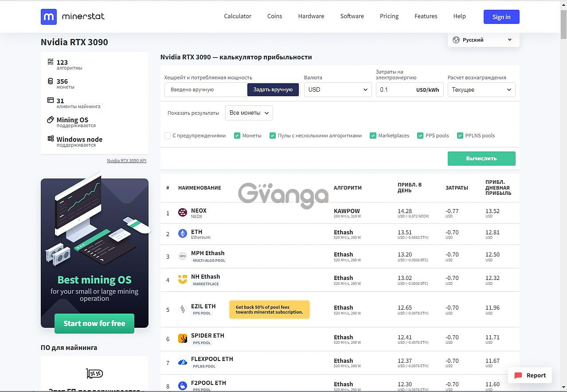Viewport: 567px width, 392px height.
Task: Click the NEOX coin icon
Action: (182, 213)
